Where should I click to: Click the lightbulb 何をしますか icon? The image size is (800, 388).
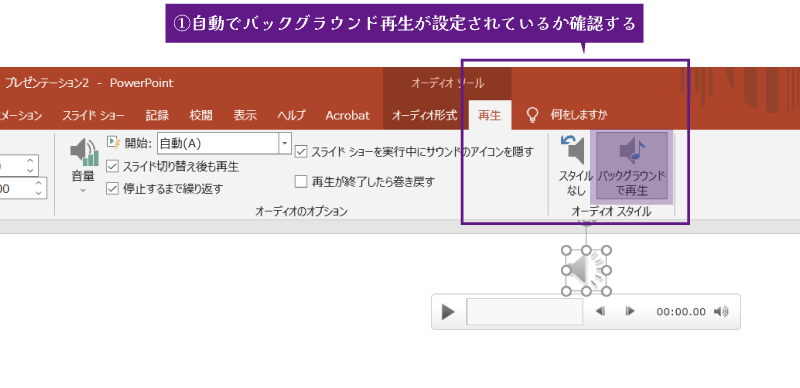[x=532, y=115]
